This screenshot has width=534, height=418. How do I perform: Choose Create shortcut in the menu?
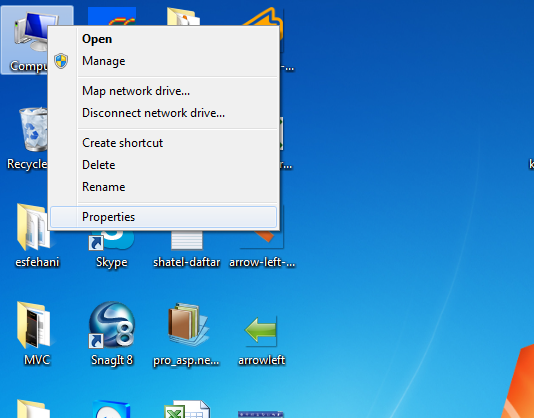click(x=163, y=143)
